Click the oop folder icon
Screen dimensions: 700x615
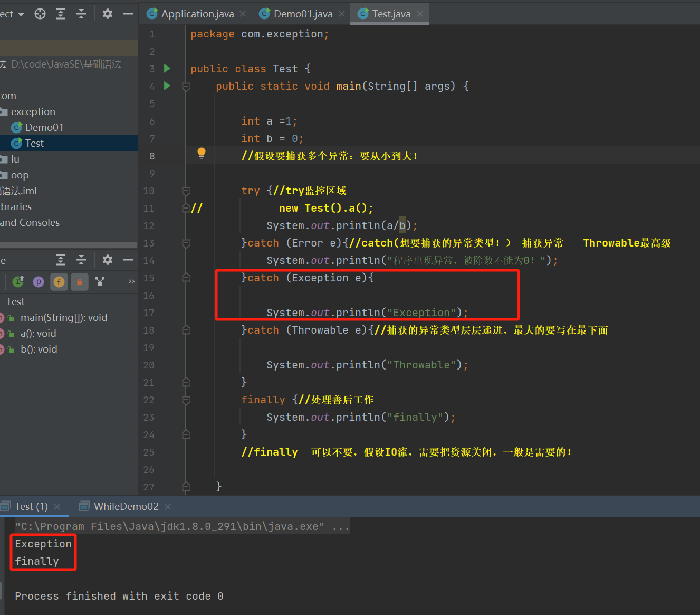click(4, 175)
